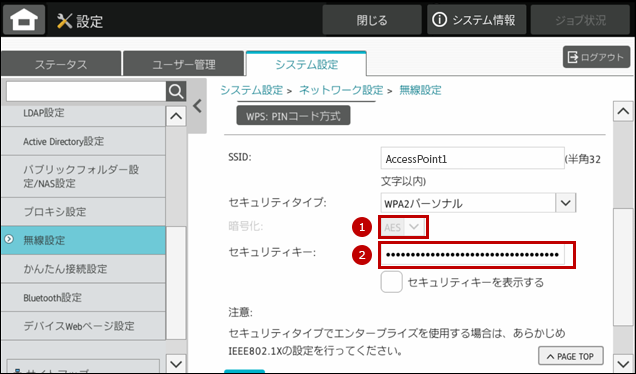Click the SSID input field
This screenshot has height=374, width=636.
(473, 158)
